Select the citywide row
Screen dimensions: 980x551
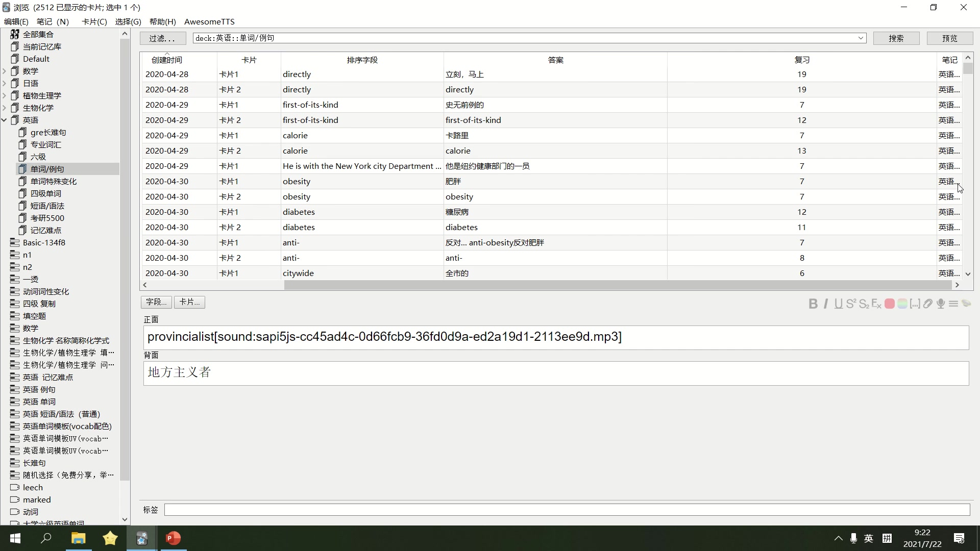(552, 273)
